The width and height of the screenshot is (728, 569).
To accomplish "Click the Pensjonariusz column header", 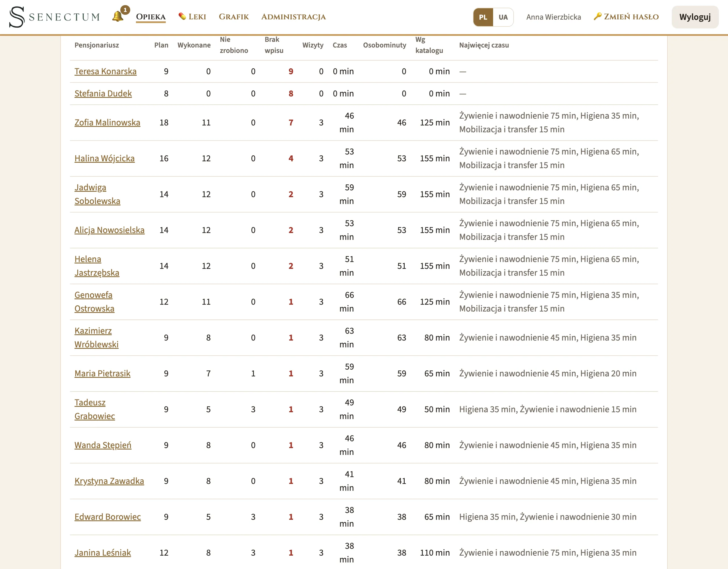I will 97,45.
